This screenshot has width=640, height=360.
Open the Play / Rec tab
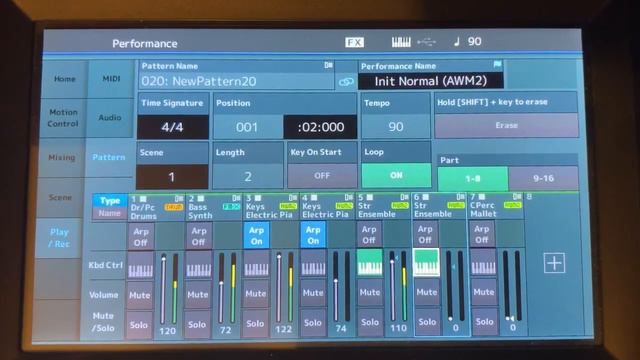pyautogui.click(x=60, y=238)
